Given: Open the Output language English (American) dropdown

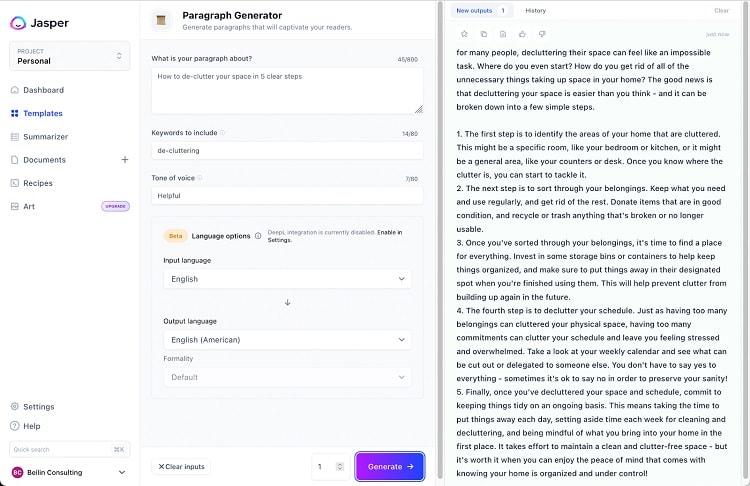Looking at the screenshot, I should pos(287,340).
